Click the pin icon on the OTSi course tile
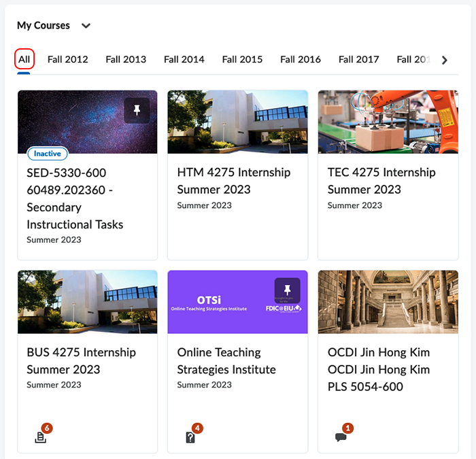Viewport: 476px width, 459px height. coord(287,290)
